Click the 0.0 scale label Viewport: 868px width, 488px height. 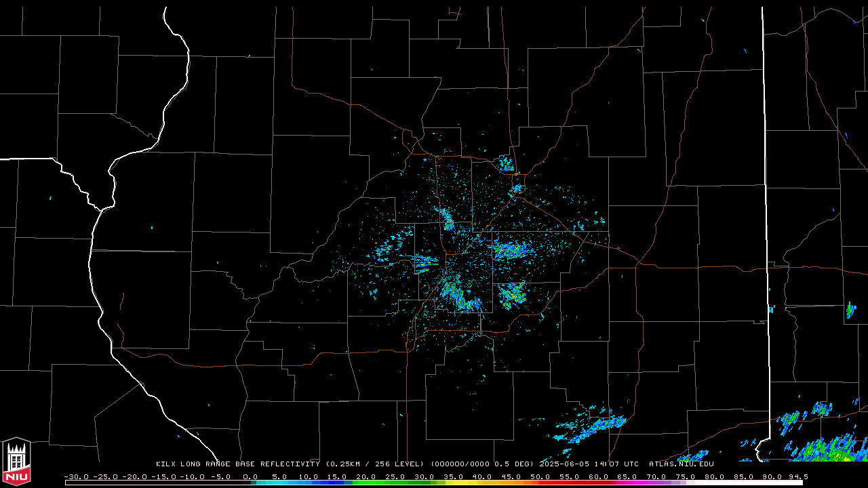point(250,477)
